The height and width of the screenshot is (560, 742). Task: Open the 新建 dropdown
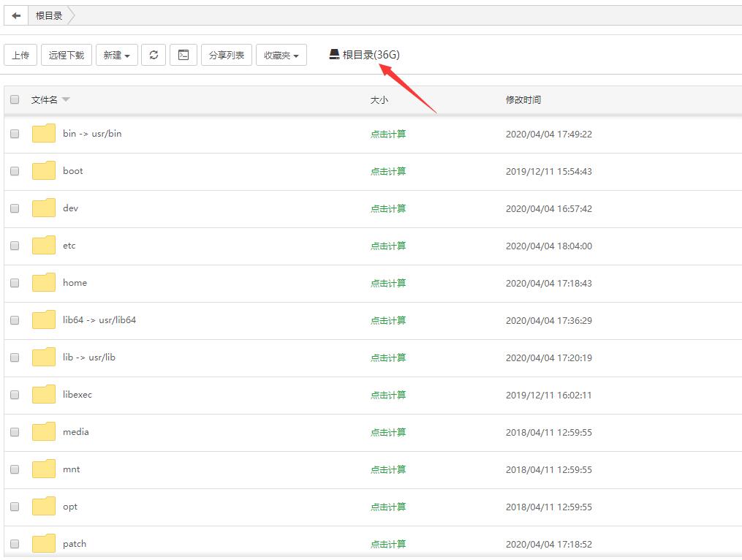pos(117,55)
